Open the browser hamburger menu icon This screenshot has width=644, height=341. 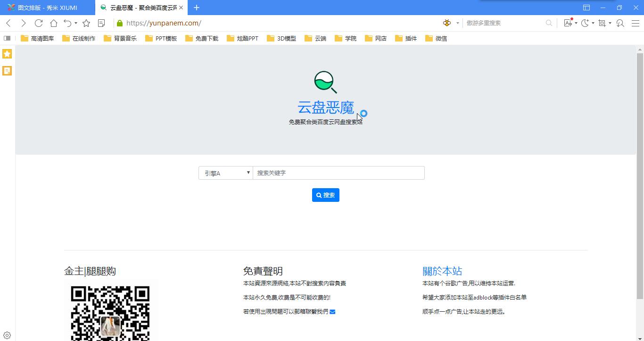tap(635, 23)
